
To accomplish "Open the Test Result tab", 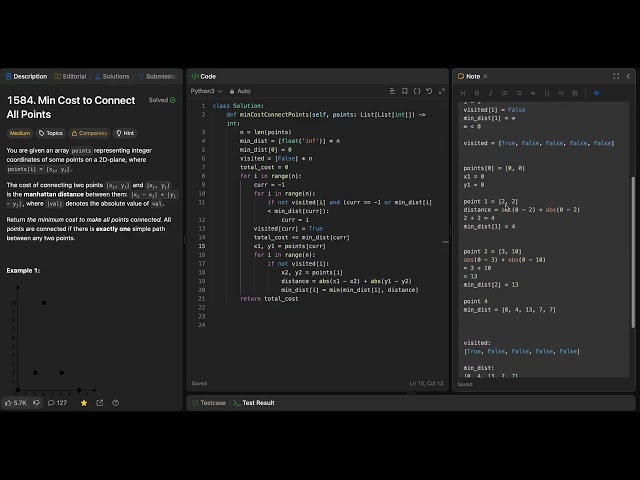I will coord(254,403).
